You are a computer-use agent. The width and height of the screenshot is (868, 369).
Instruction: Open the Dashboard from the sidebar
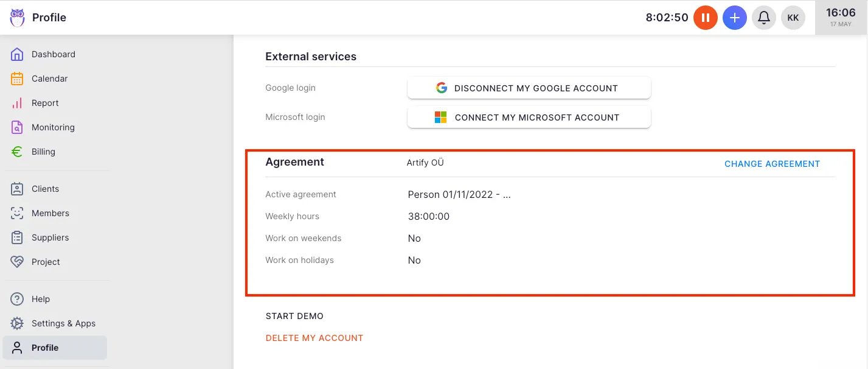tap(18, 54)
